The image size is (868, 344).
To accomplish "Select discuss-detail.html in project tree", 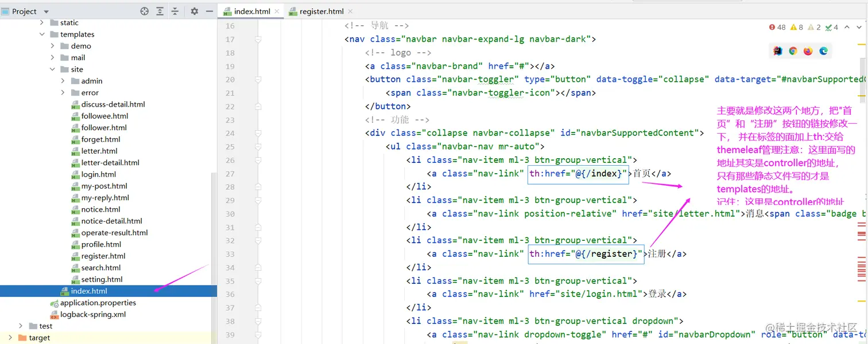I will (108, 104).
